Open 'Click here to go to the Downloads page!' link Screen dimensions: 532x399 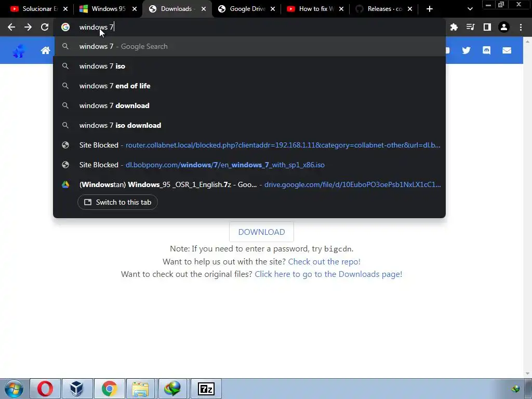(x=328, y=274)
